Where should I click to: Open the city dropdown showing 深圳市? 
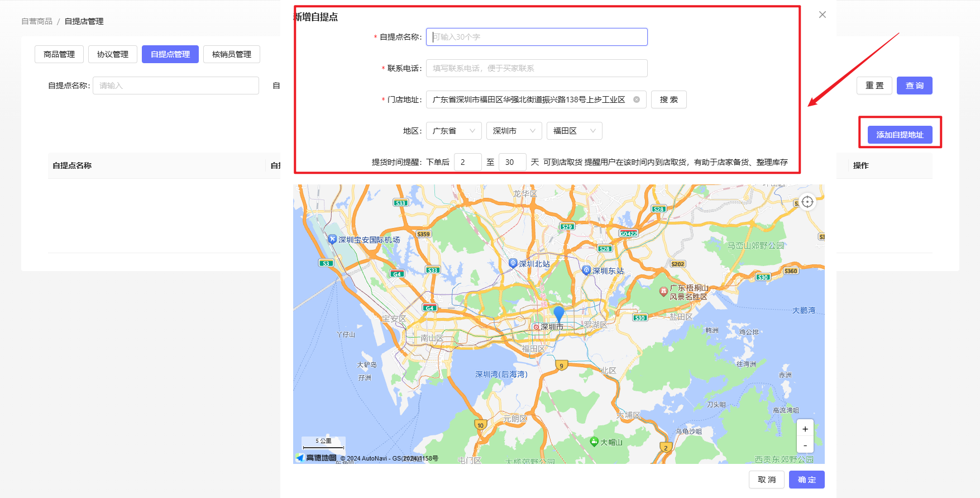click(514, 131)
